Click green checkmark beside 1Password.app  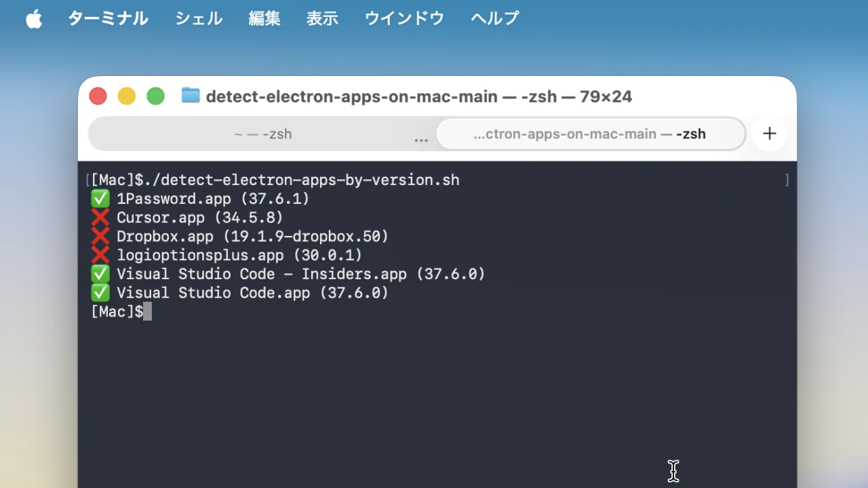[100, 198]
